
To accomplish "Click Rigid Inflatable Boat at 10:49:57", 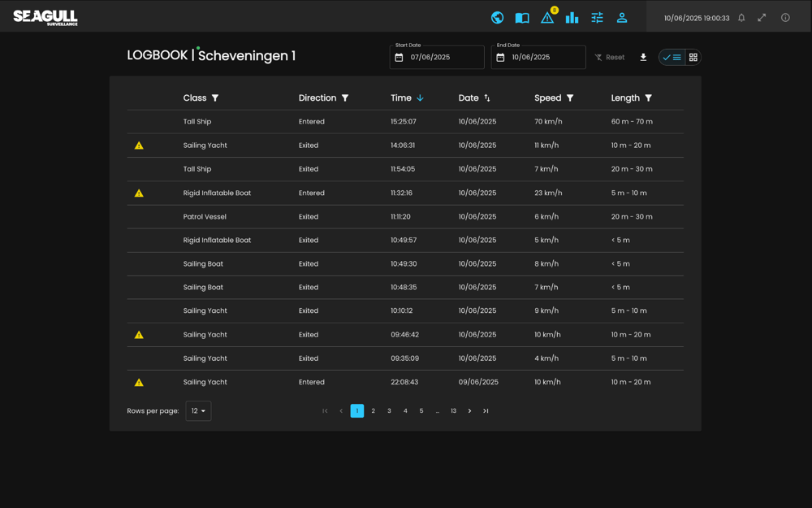I will 405,240.
